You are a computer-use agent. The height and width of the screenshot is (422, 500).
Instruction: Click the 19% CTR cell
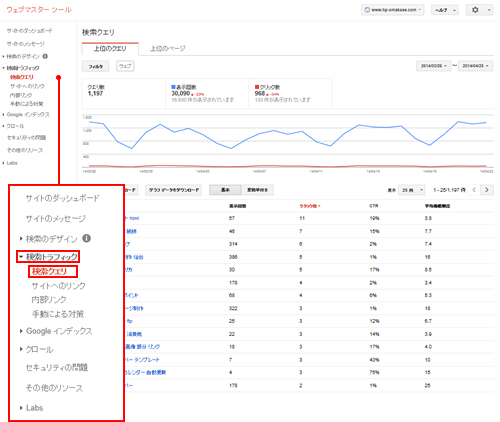pyautogui.click(x=374, y=218)
